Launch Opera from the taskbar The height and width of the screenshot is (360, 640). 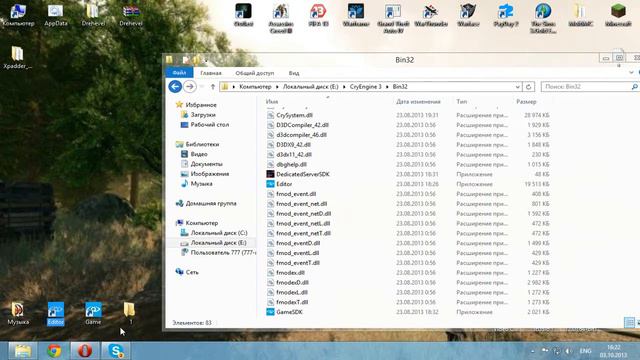point(85,351)
